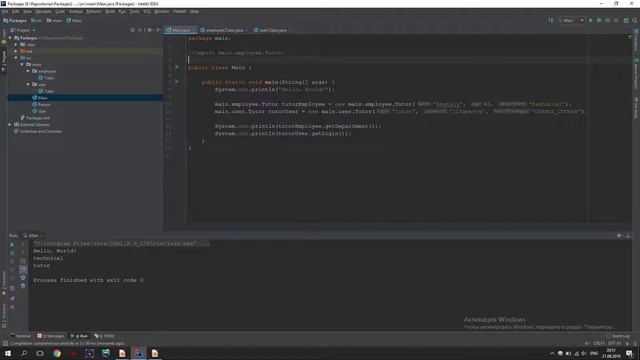
Task: Click the gutter run arrow beside main method
Action: [x=177, y=82]
